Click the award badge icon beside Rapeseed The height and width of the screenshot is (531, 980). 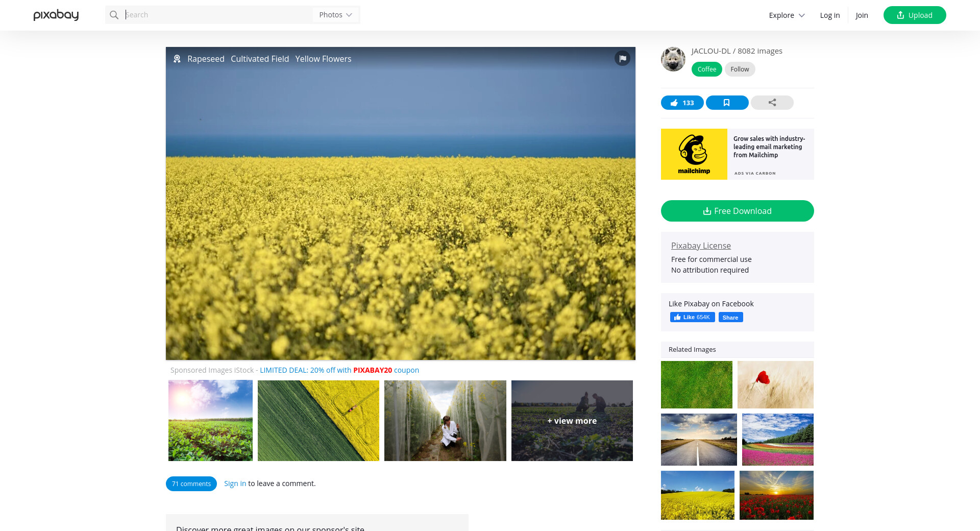coord(177,59)
